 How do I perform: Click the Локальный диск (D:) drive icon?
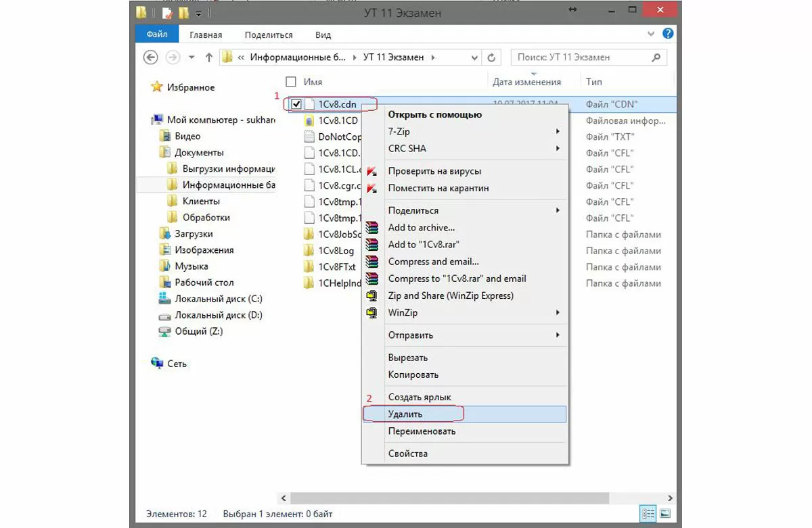pos(164,315)
